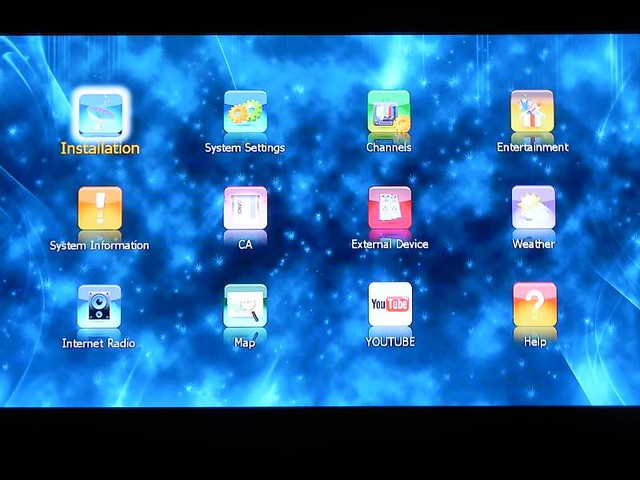Open the System Information exclamation icon
Image resolution: width=640 pixels, height=480 pixels.
click(100, 208)
